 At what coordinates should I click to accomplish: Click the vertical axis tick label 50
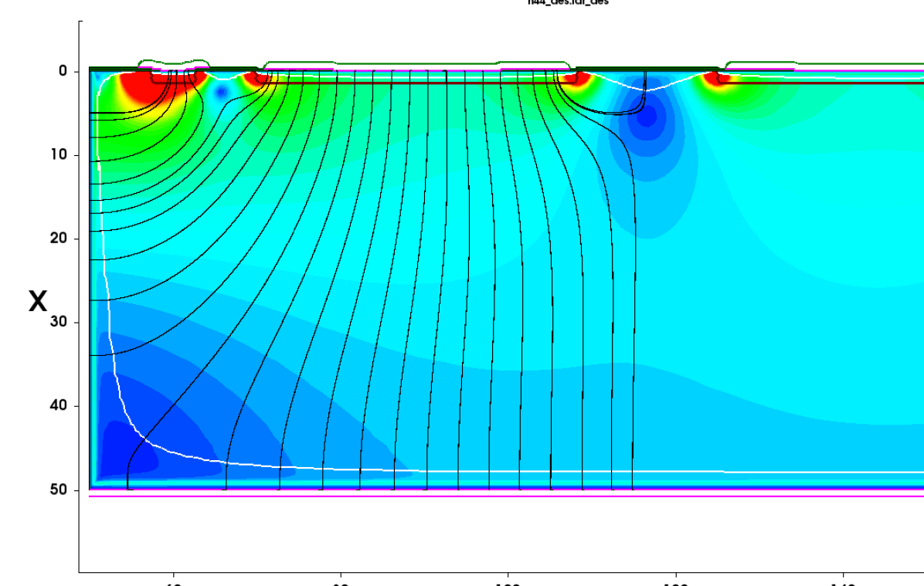tap(59, 489)
